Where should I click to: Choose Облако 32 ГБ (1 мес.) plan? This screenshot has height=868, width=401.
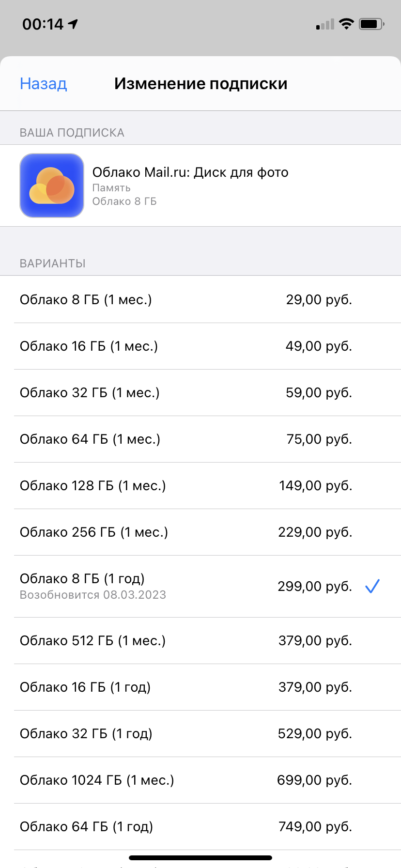click(x=200, y=393)
